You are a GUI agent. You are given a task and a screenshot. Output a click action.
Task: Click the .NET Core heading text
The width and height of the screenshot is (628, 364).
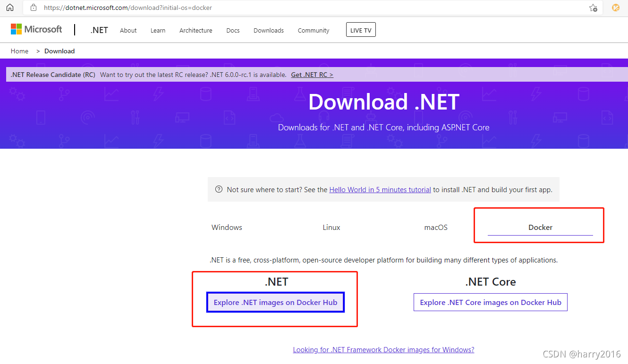491,282
